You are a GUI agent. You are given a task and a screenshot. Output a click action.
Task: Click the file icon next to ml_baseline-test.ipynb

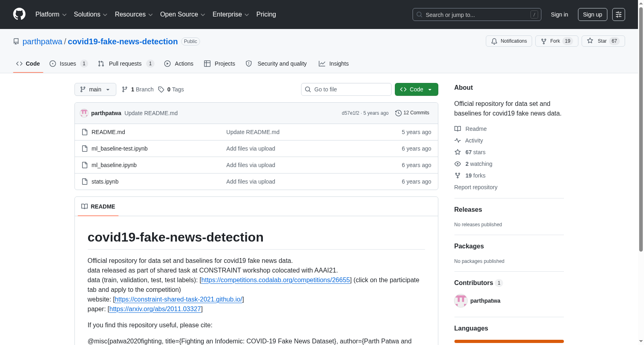point(85,149)
